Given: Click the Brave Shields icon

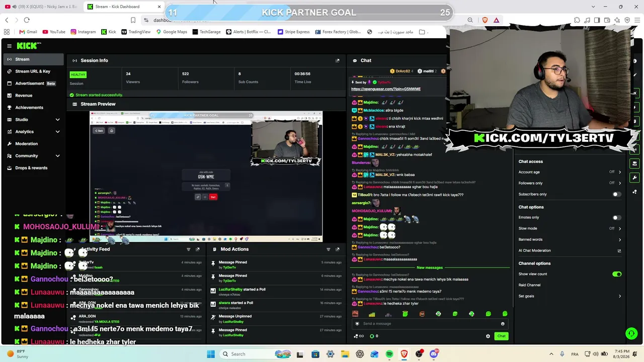Looking at the screenshot, I should coord(485,20).
